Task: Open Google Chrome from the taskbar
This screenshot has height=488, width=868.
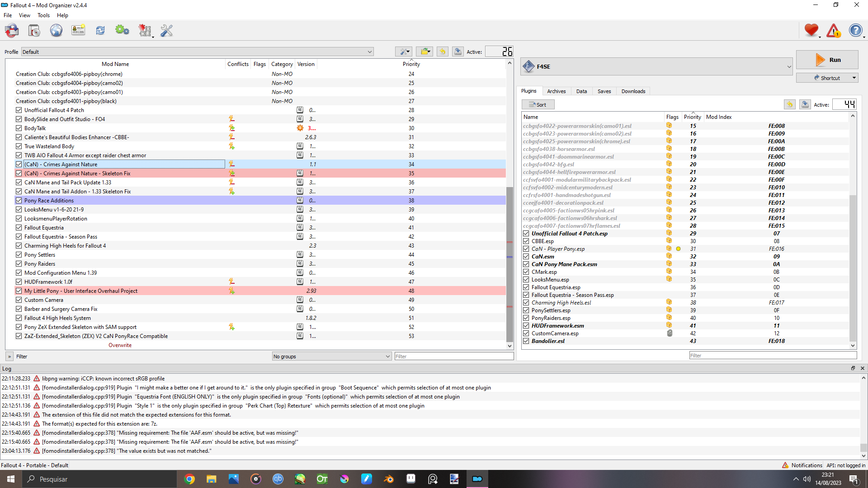Action: (189, 479)
